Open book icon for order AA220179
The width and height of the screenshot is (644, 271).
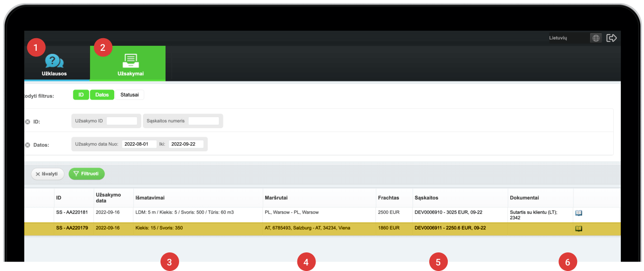click(579, 229)
